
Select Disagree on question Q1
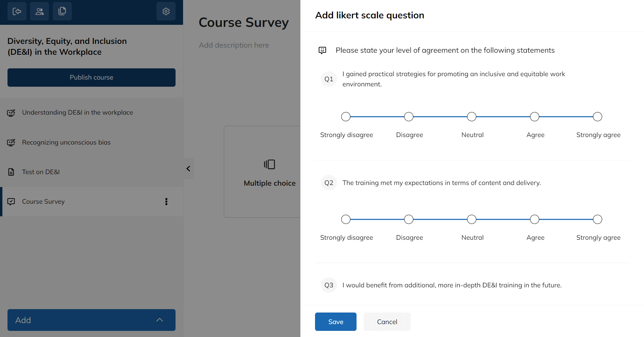click(409, 116)
